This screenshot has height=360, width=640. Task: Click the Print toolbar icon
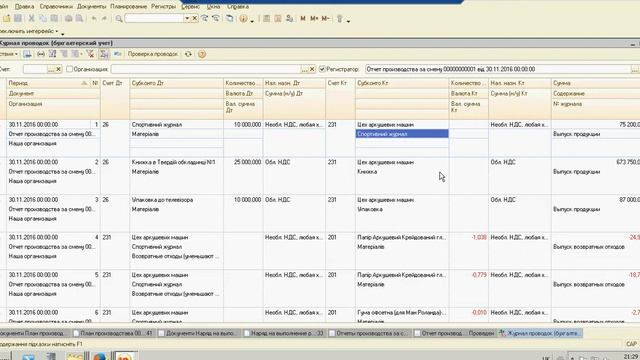pos(69,18)
